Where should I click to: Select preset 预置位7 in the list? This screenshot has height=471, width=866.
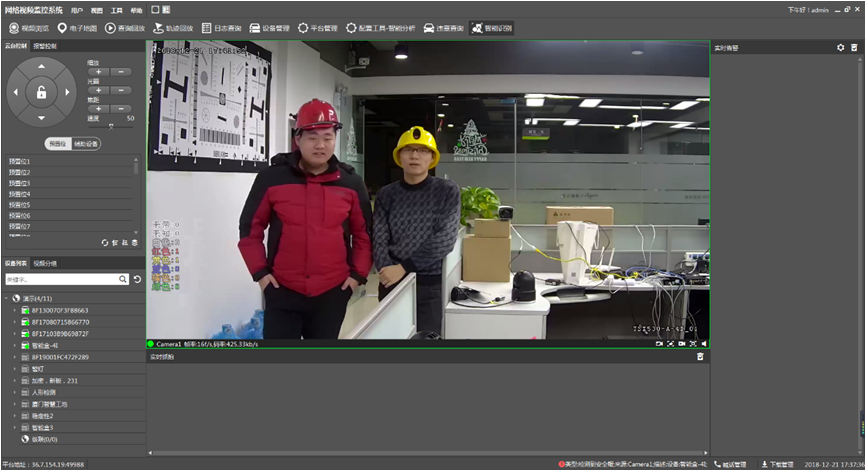(70, 226)
